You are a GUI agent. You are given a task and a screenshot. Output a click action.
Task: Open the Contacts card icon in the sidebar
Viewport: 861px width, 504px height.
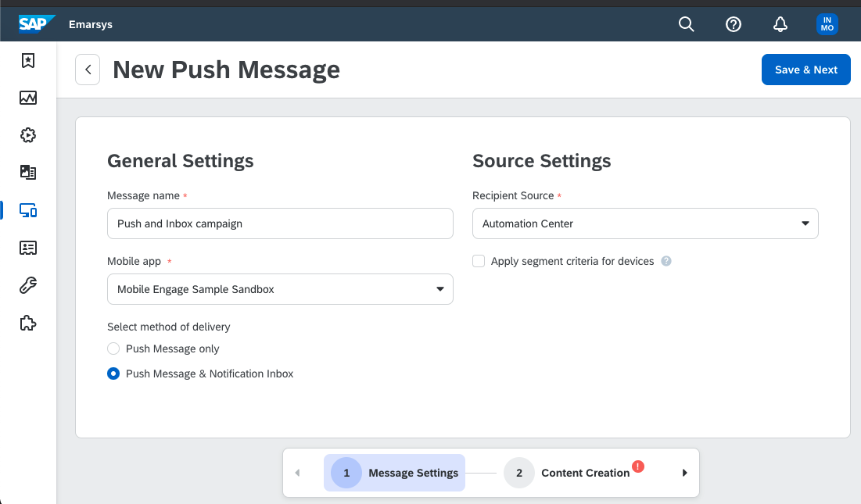27,248
